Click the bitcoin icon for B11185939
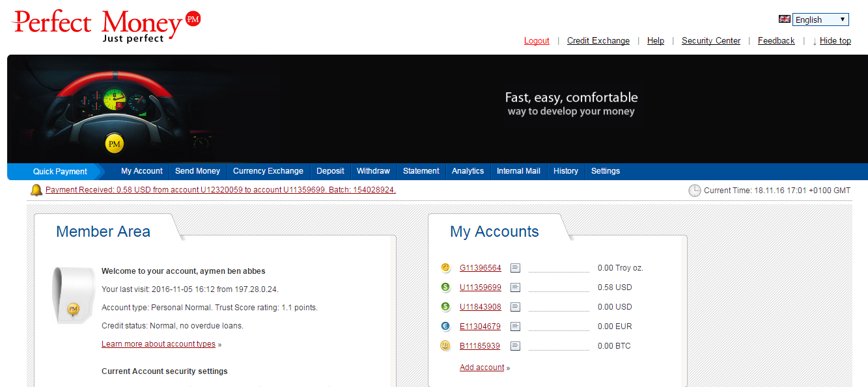The image size is (868, 387). (445, 346)
